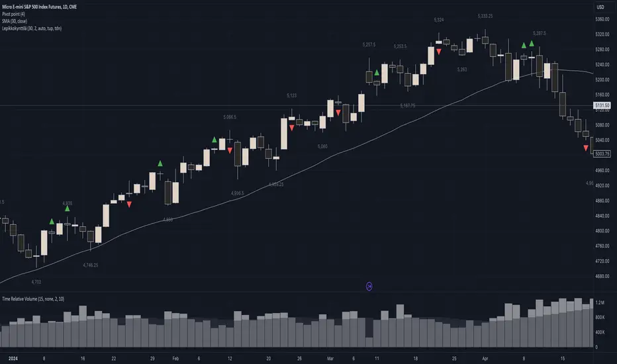Screen dimensions: 617x364
Task: Click the red triangle under the 5,324 pivot
Action: tap(438, 50)
